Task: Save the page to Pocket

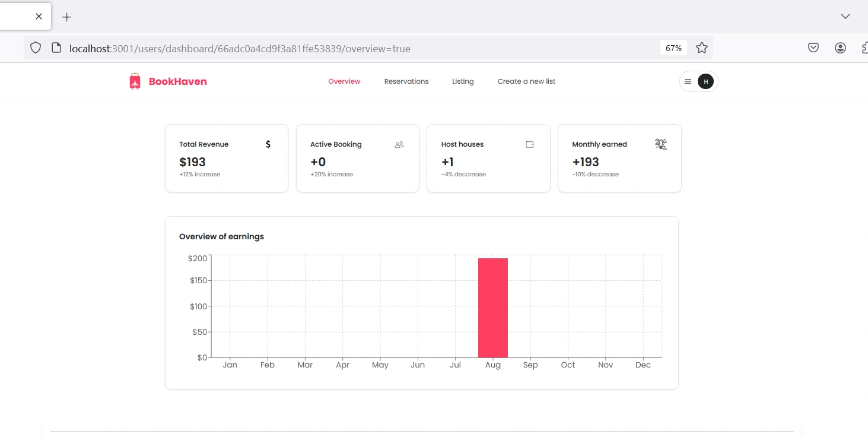Action: 813,48
